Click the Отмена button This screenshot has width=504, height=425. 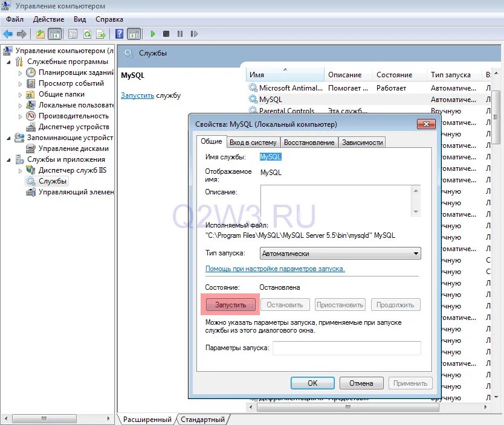click(x=361, y=383)
